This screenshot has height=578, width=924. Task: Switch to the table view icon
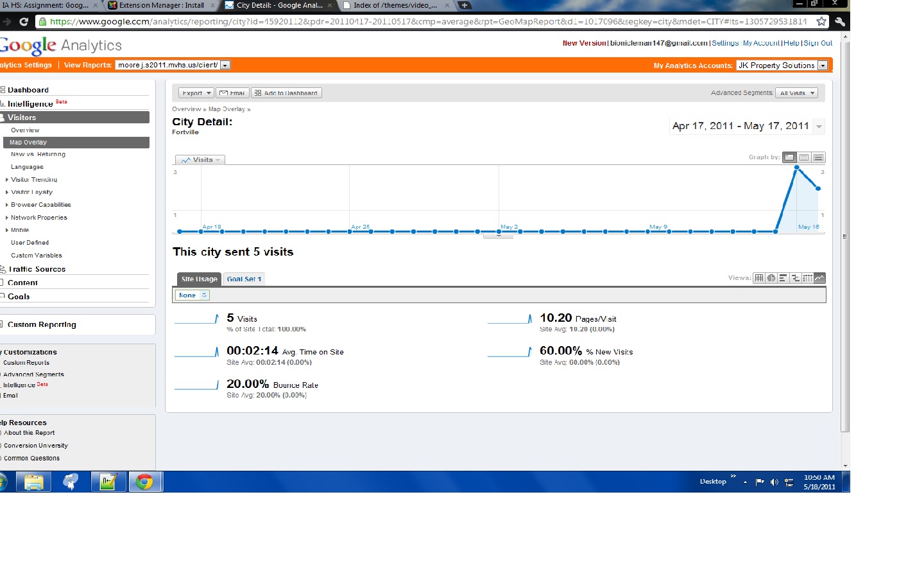coord(759,278)
